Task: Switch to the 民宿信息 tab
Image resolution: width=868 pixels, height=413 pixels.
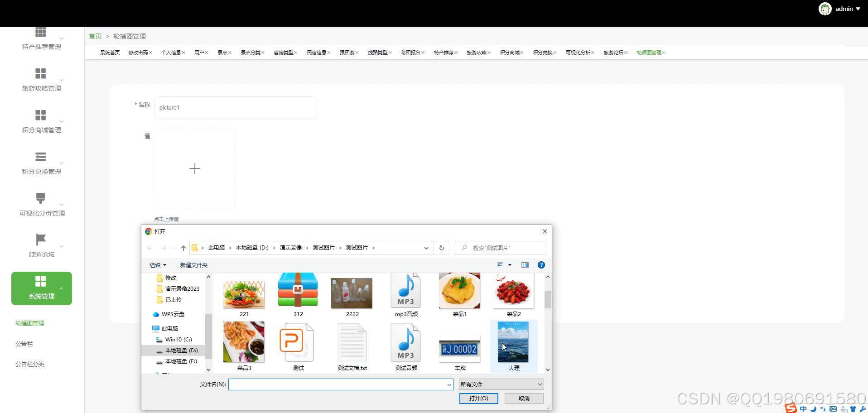Action: click(x=317, y=53)
